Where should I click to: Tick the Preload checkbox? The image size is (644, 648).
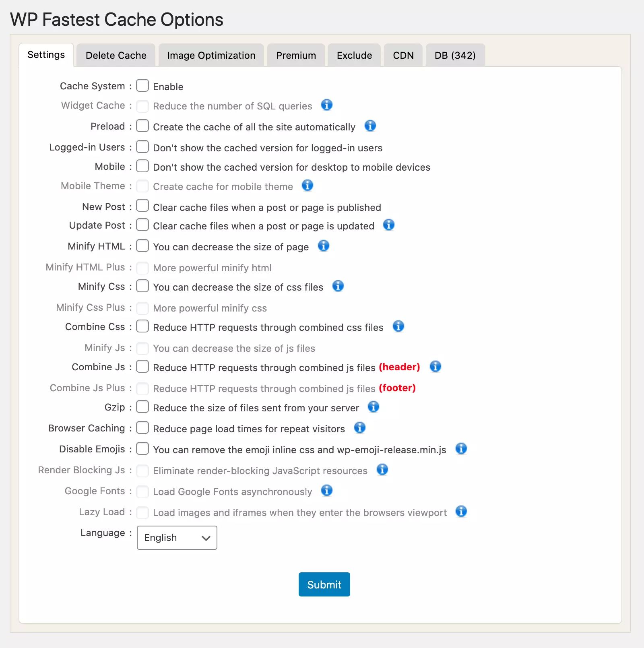(142, 126)
